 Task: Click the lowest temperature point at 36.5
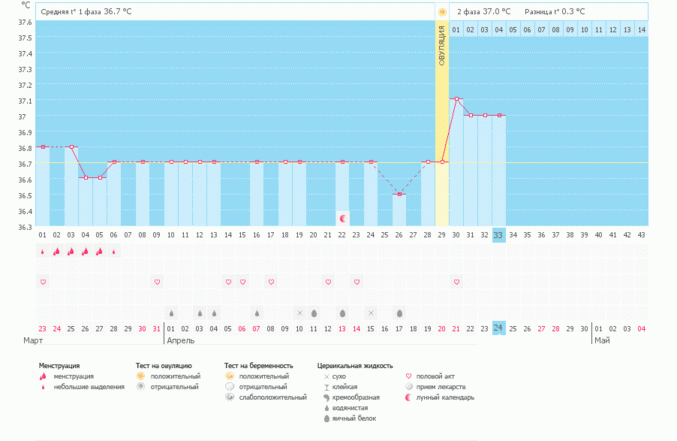coord(399,194)
